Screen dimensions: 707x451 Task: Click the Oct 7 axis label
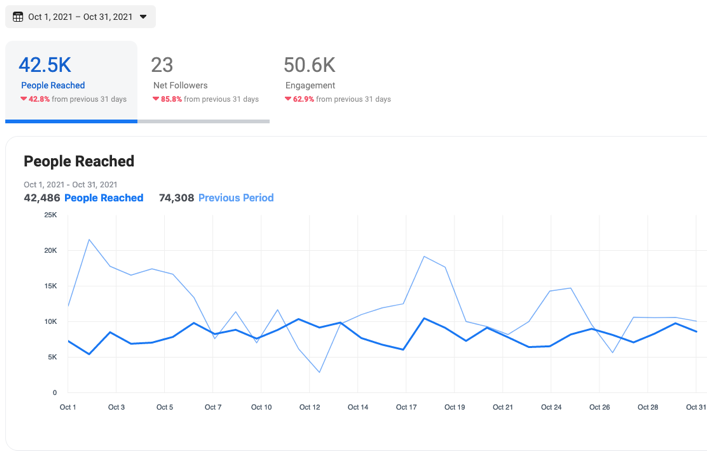[x=213, y=407]
